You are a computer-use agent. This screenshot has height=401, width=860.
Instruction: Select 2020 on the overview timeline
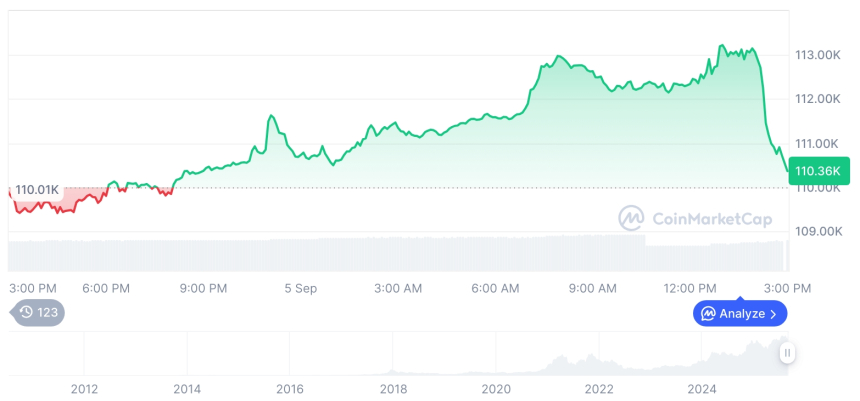(496, 388)
